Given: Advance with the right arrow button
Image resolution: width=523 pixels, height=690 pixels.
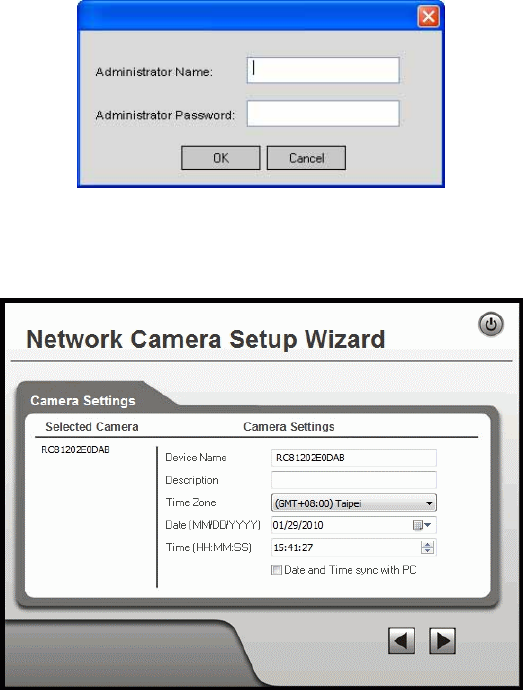Looking at the screenshot, I should [x=442, y=640].
